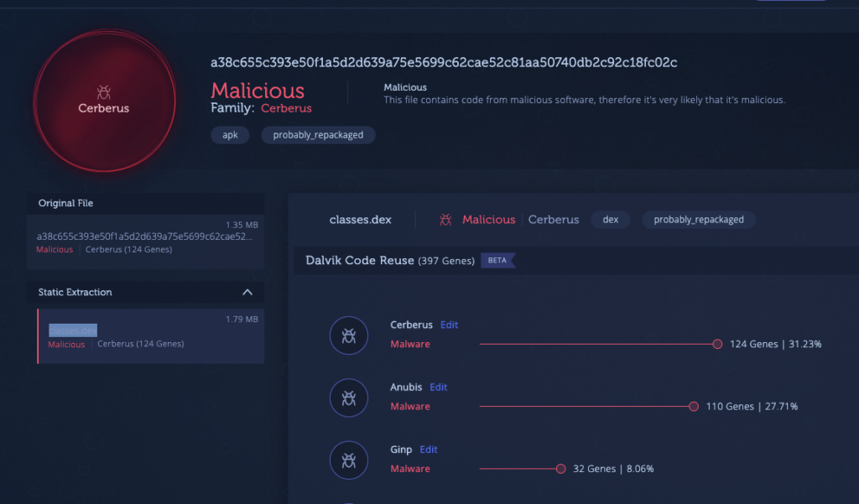Viewport: 859px width, 504px height.
Task: Click the large red Malicious verdict text
Action: pyautogui.click(x=258, y=91)
